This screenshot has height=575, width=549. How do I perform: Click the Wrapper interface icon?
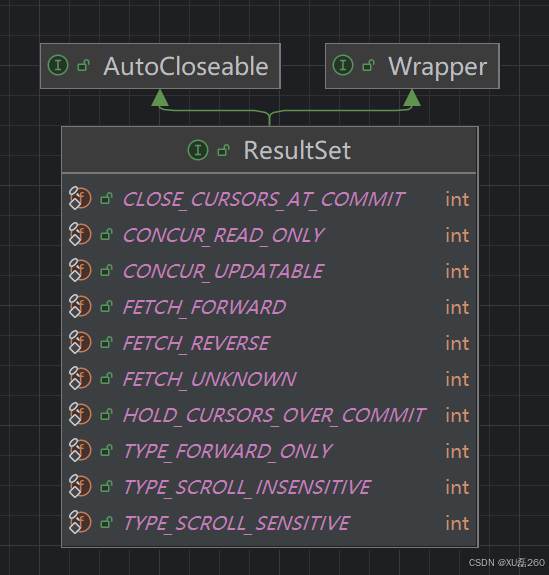[x=343, y=65]
